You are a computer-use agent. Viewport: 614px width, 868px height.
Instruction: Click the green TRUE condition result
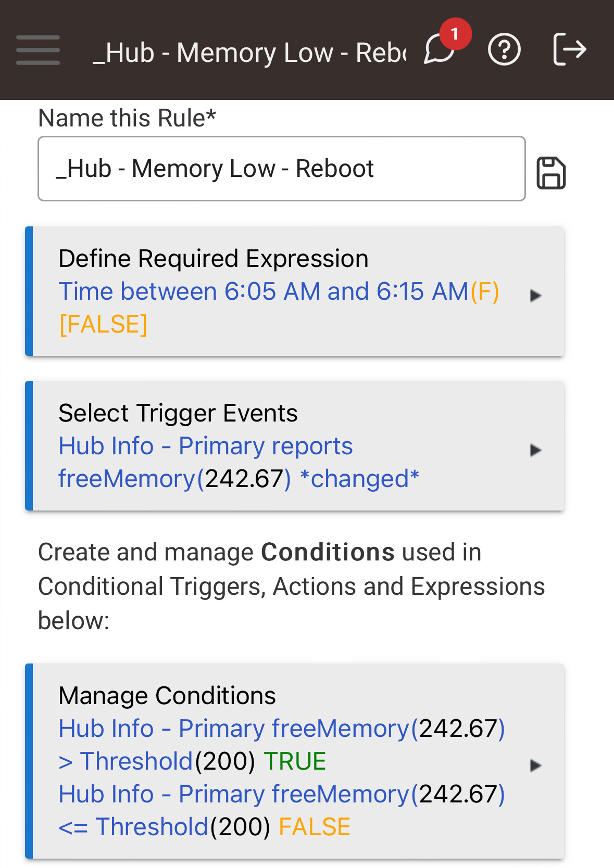click(x=295, y=761)
